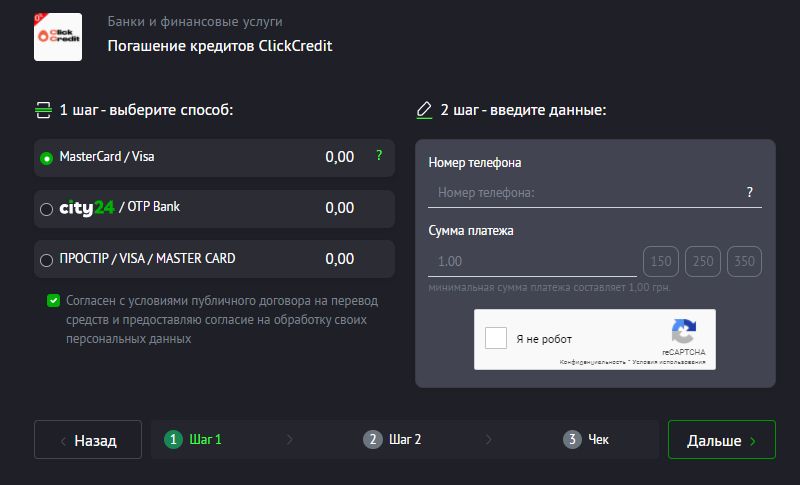
Task: Select the MasterCard / Visa radio option
Action: [x=46, y=158]
